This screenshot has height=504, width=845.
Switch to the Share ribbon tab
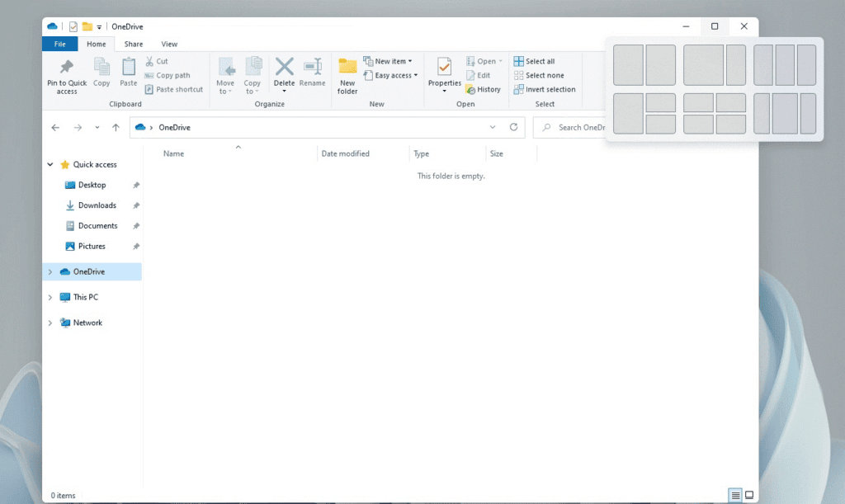pyautogui.click(x=134, y=45)
